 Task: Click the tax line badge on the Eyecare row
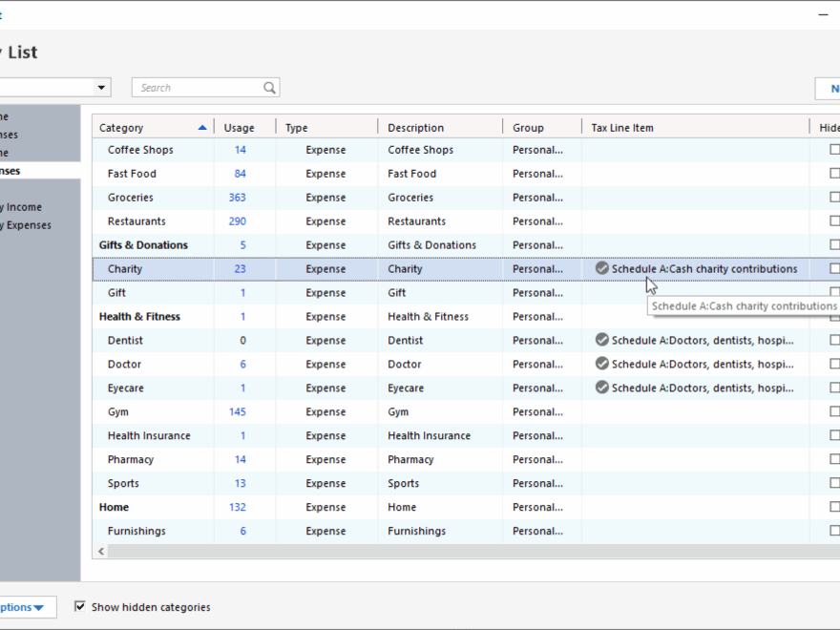click(x=602, y=388)
